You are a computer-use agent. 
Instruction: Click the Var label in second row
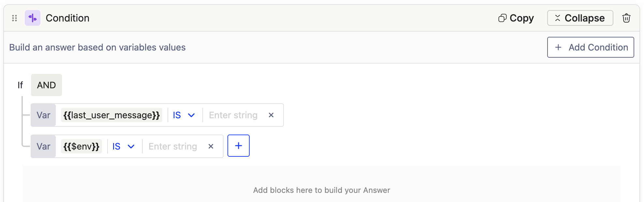43,146
